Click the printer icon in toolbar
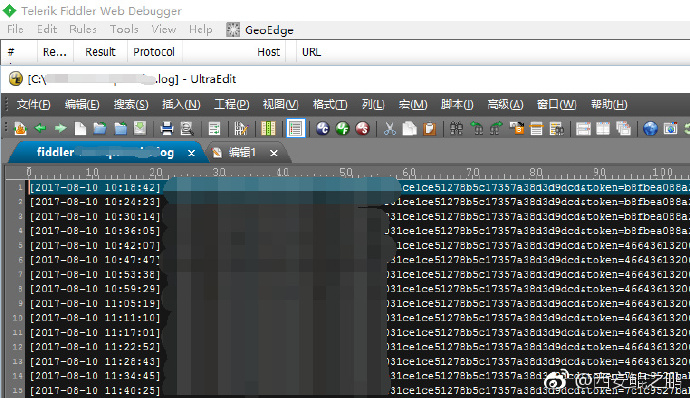 pos(167,129)
